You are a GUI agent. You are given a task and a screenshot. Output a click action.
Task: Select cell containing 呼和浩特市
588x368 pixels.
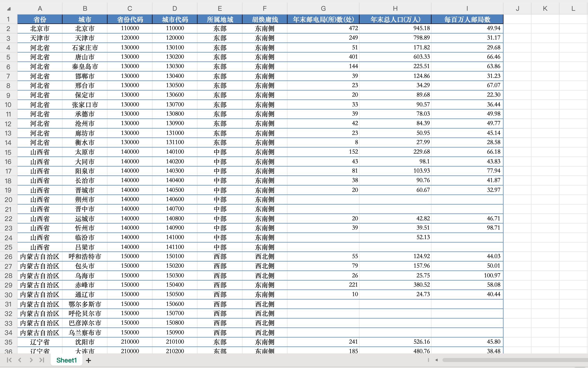point(85,256)
